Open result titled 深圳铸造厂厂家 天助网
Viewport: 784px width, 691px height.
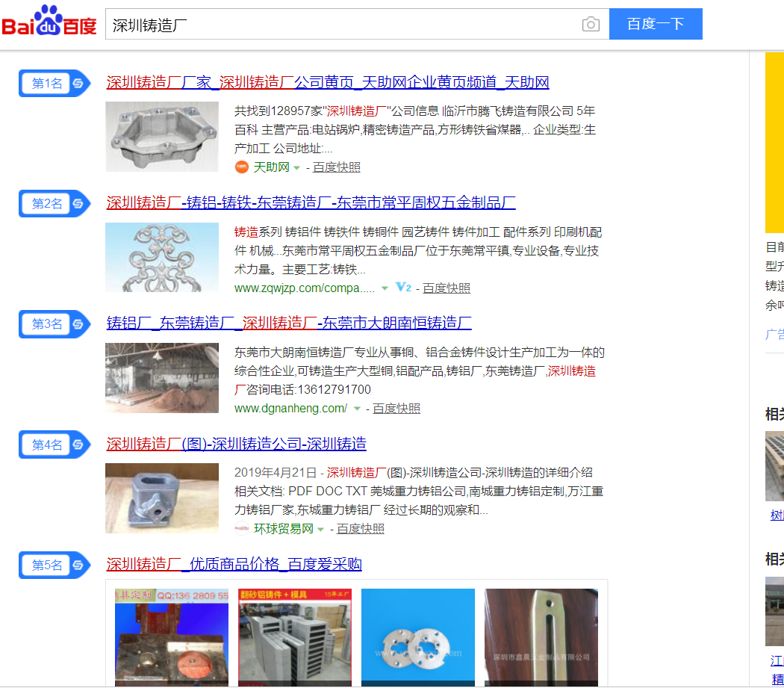point(328,82)
